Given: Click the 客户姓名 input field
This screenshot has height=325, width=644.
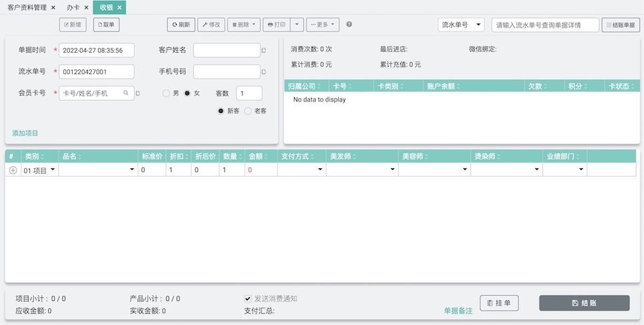Looking at the screenshot, I should coord(227,50).
